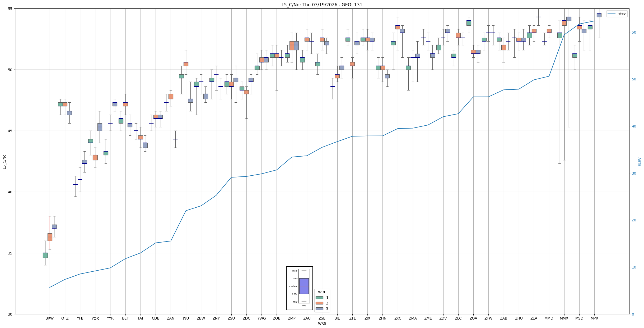Click the ZLA station tick label
644x328 pixels.
(534, 318)
